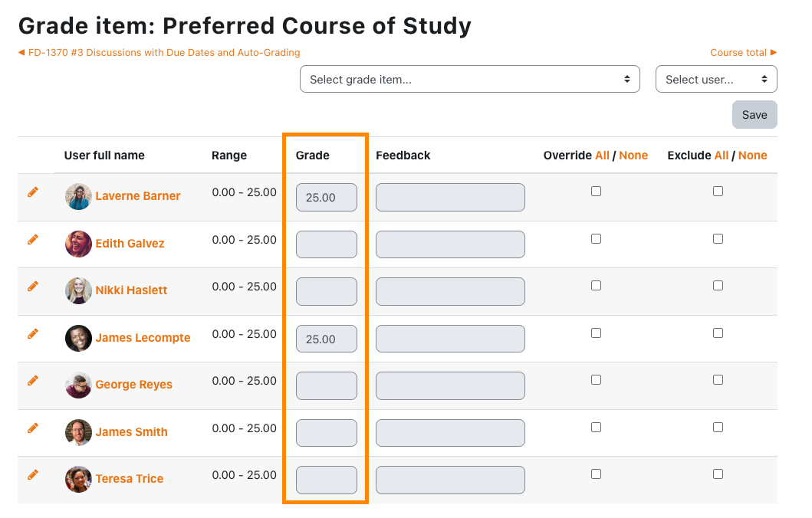Open the Select grade item dropdown
This screenshot has width=812, height=518.
coord(469,79)
